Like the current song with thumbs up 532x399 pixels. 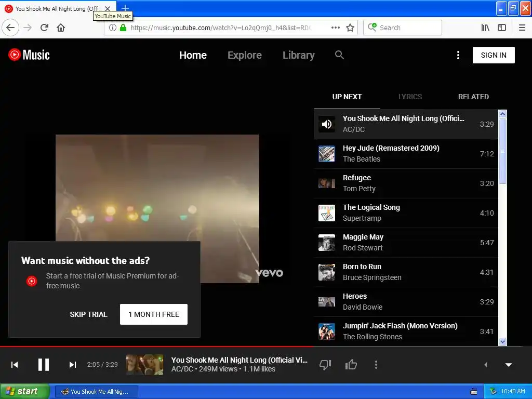pyautogui.click(x=351, y=365)
